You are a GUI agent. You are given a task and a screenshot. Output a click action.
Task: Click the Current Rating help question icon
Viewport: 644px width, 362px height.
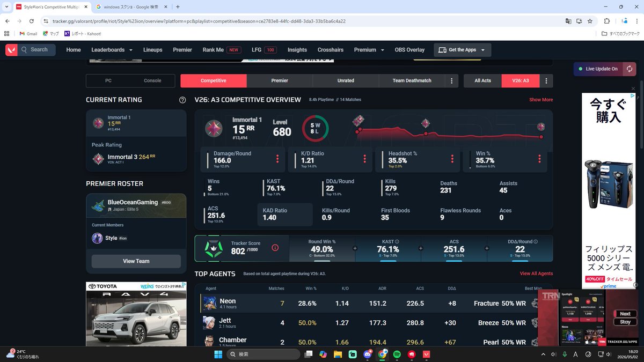(x=182, y=100)
